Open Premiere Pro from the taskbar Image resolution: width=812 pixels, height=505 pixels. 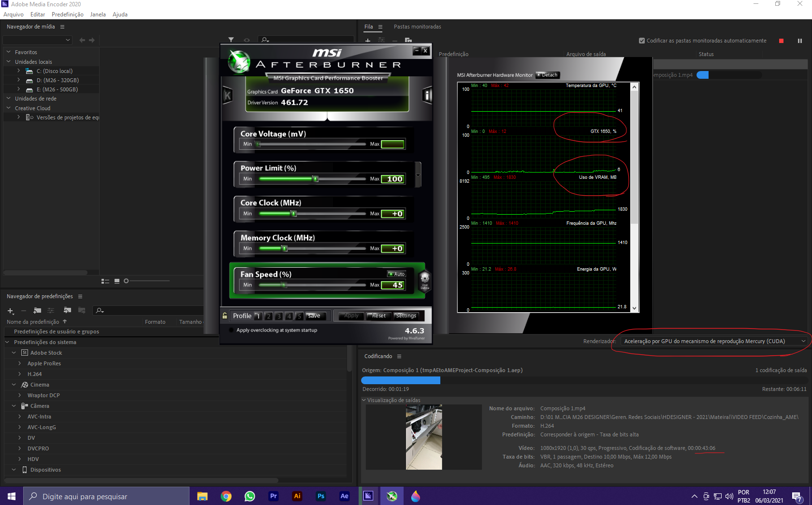point(273,496)
